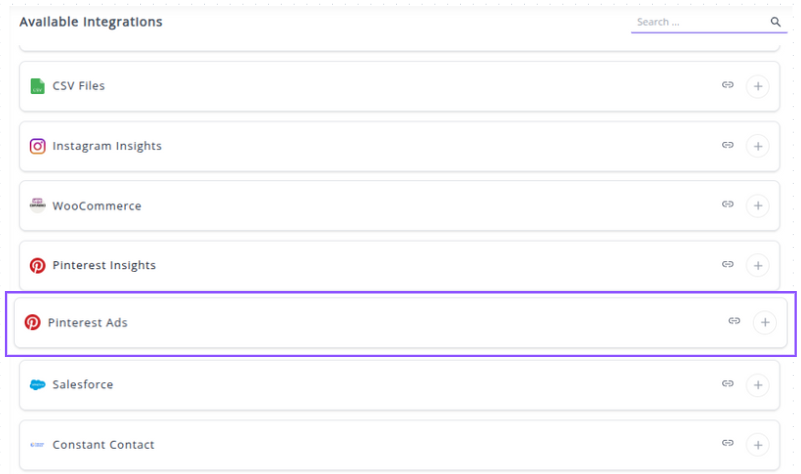Add the Constant Contact integration
This screenshot has height=474, width=801.
[758, 445]
